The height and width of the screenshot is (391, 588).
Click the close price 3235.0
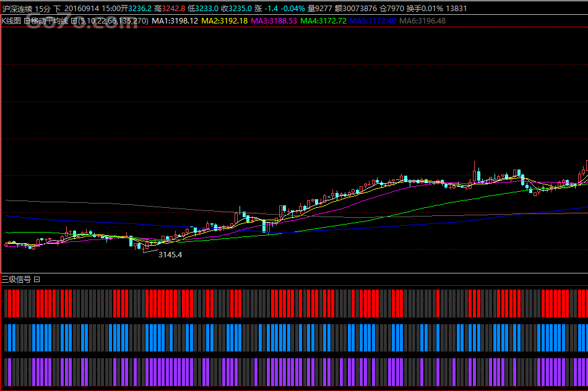[x=240, y=8]
